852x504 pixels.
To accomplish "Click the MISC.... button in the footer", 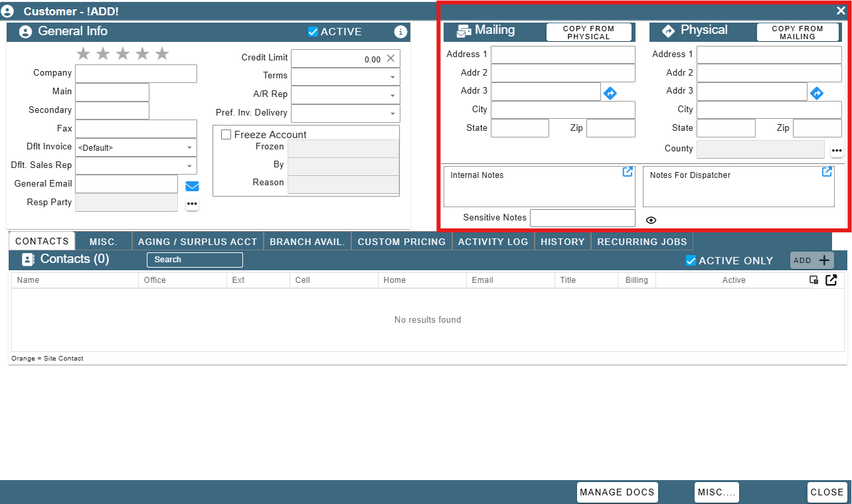I will pos(717,492).
